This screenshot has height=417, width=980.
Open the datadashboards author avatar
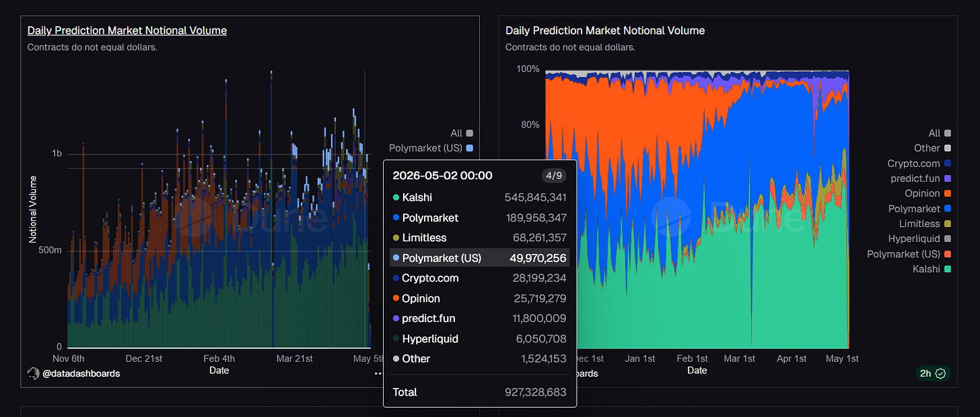click(33, 373)
